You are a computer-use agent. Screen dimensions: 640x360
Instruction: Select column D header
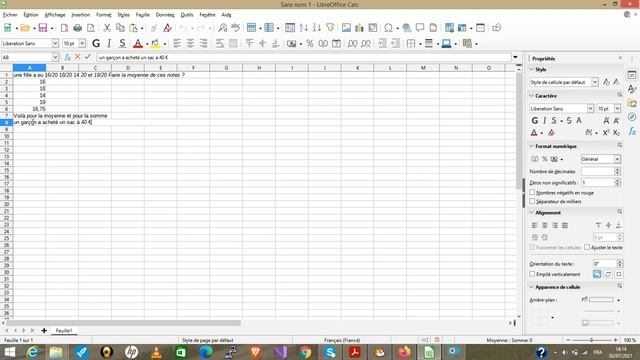(x=128, y=68)
